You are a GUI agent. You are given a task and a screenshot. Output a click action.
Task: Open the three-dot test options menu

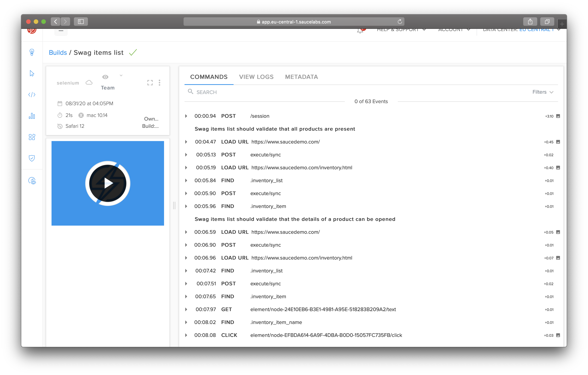point(160,83)
